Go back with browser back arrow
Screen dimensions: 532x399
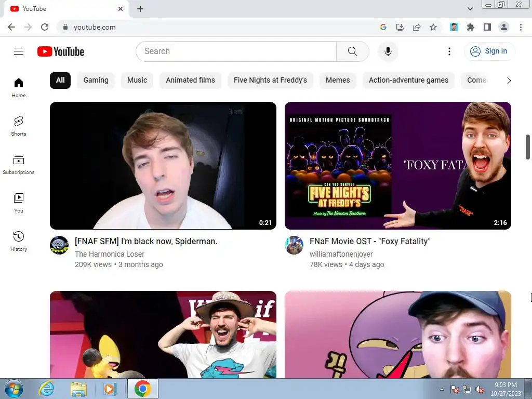point(11,27)
